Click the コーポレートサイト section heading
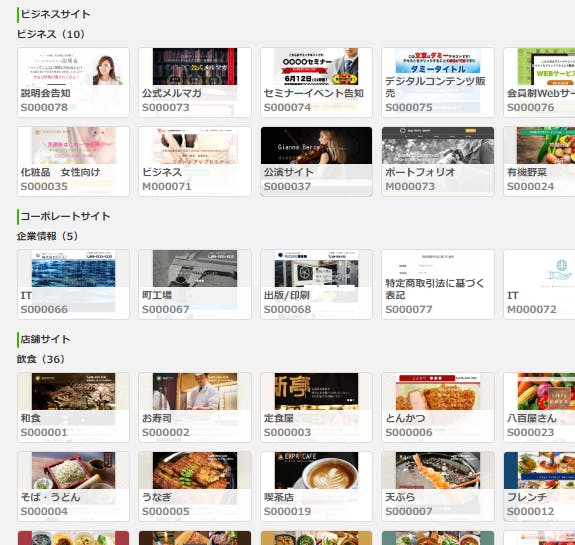This screenshot has width=575, height=545. 65,216
